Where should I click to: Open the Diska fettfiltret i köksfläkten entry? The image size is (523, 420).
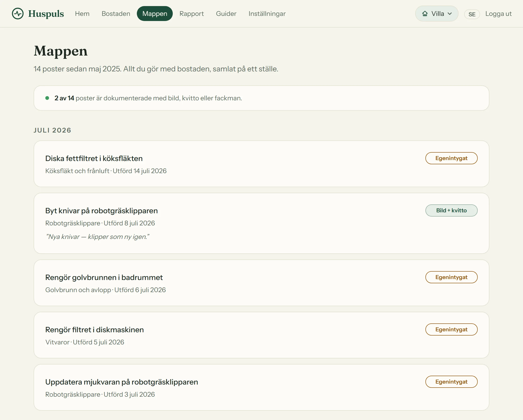tap(261, 164)
